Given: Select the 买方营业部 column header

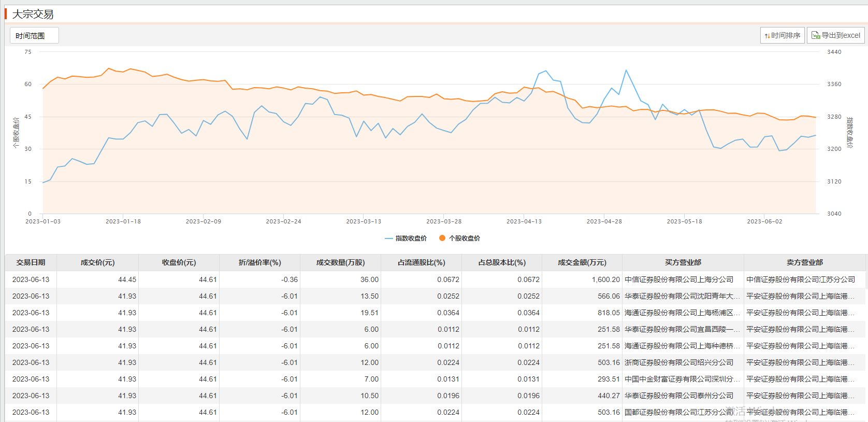Looking at the screenshot, I should pyautogui.click(x=683, y=262).
